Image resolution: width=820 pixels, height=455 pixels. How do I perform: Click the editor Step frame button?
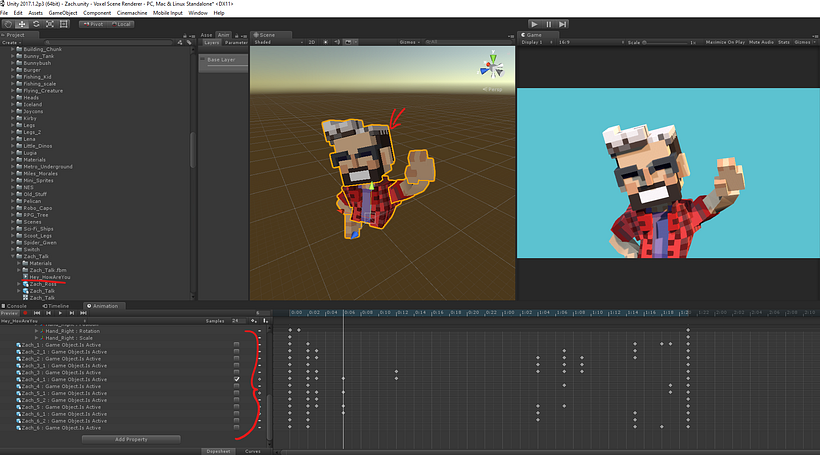tap(562, 24)
